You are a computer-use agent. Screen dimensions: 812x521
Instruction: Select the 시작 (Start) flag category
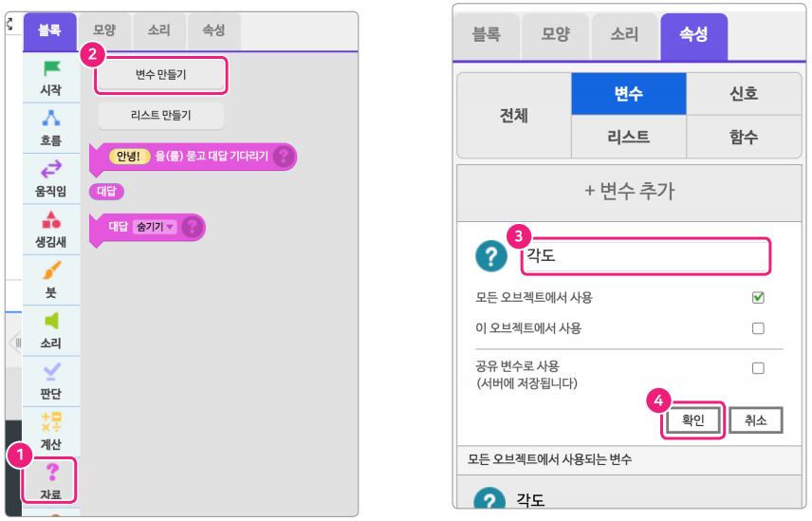[x=51, y=77]
